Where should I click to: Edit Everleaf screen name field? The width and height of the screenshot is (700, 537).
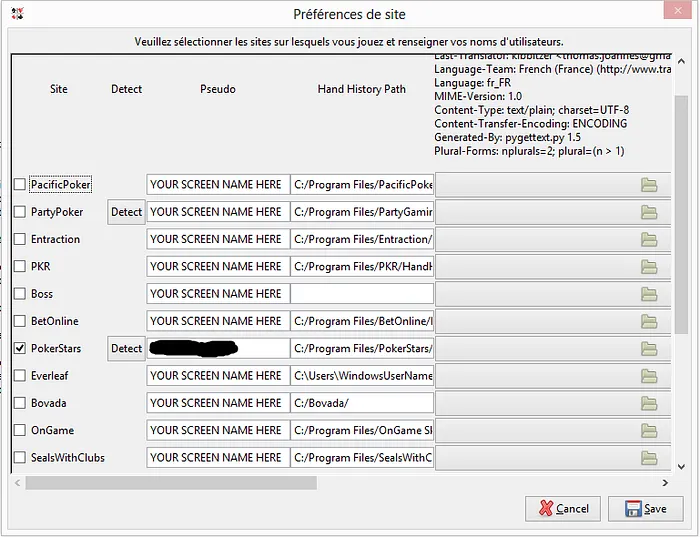point(218,376)
